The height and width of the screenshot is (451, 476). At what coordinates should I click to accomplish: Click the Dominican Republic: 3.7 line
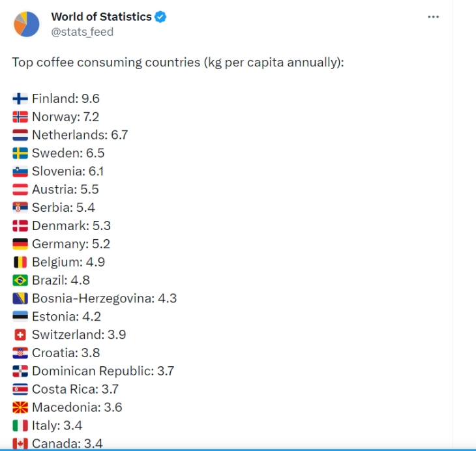pos(102,371)
